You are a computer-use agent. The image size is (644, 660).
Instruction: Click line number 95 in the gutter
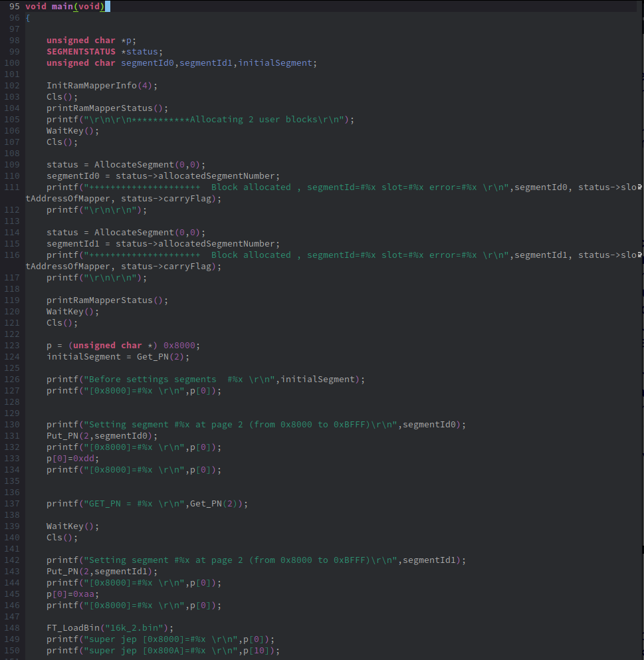coord(15,6)
